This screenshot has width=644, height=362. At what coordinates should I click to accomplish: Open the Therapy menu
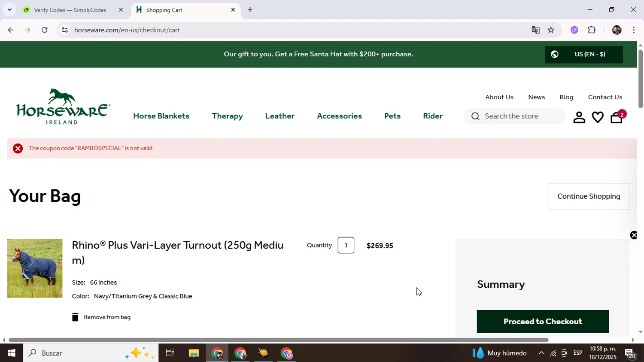[227, 116]
